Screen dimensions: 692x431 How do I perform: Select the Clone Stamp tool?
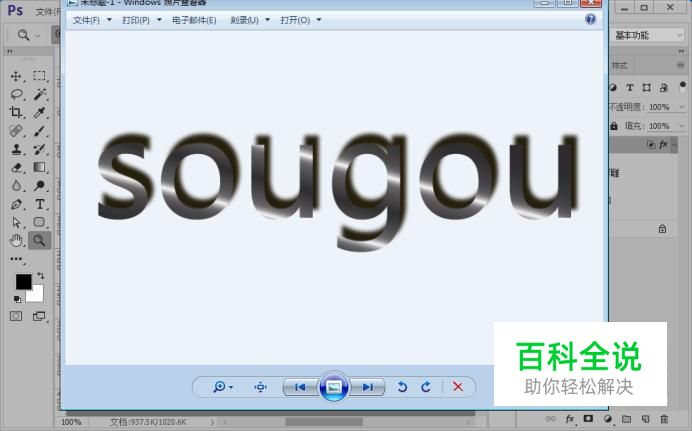pyautogui.click(x=16, y=149)
